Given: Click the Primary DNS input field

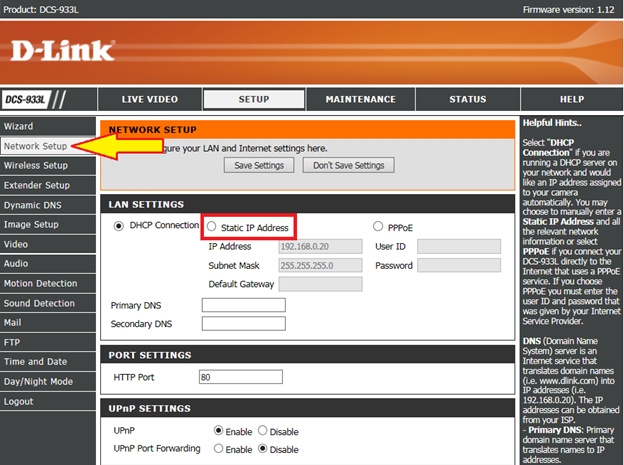Looking at the screenshot, I should tap(243, 305).
